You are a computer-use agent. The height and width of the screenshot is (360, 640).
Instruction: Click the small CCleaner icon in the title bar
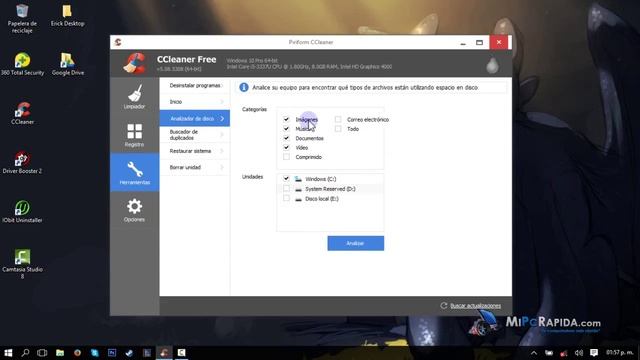tap(118, 42)
